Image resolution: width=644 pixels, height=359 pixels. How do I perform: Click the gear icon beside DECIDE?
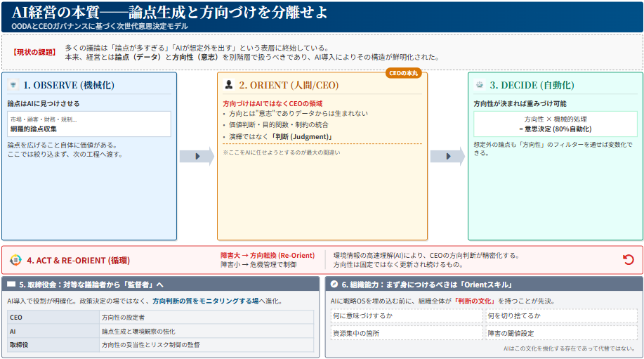[x=480, y=85]
